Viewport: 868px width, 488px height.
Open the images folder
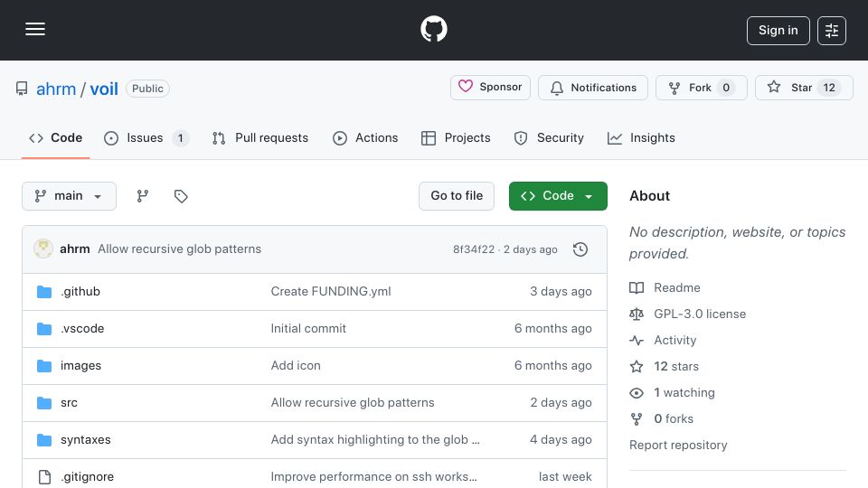(x=80, y=366)
